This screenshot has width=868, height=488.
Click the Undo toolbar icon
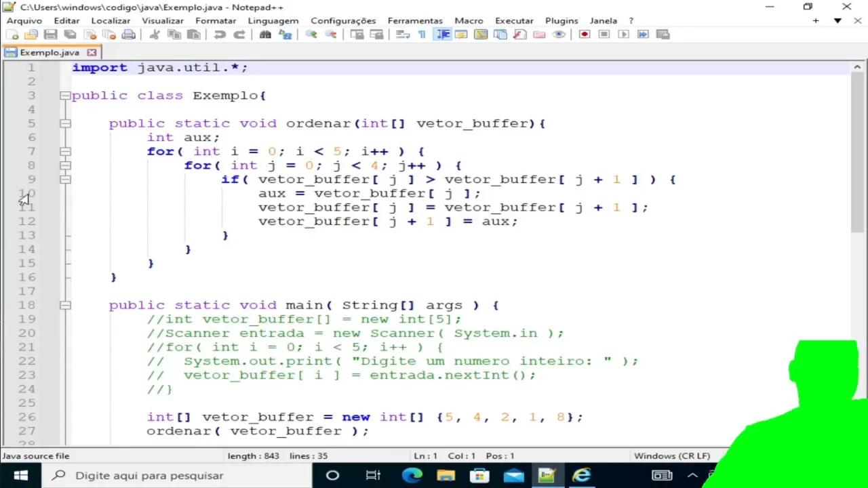(218, 35)
